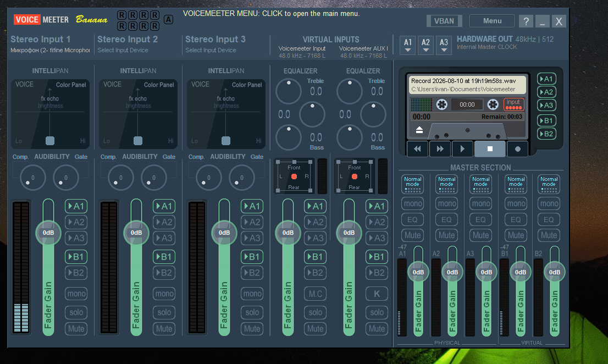Viewport: 608px width, 364px height.
Task: Click Treble knob on Voicemeeter Input equalizer
Action: coord(289,91)
